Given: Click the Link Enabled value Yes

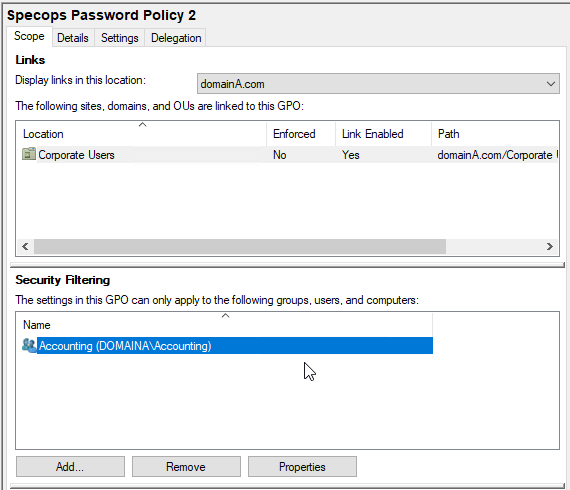Looking at the screenshot, I should [x=350, y=155].
